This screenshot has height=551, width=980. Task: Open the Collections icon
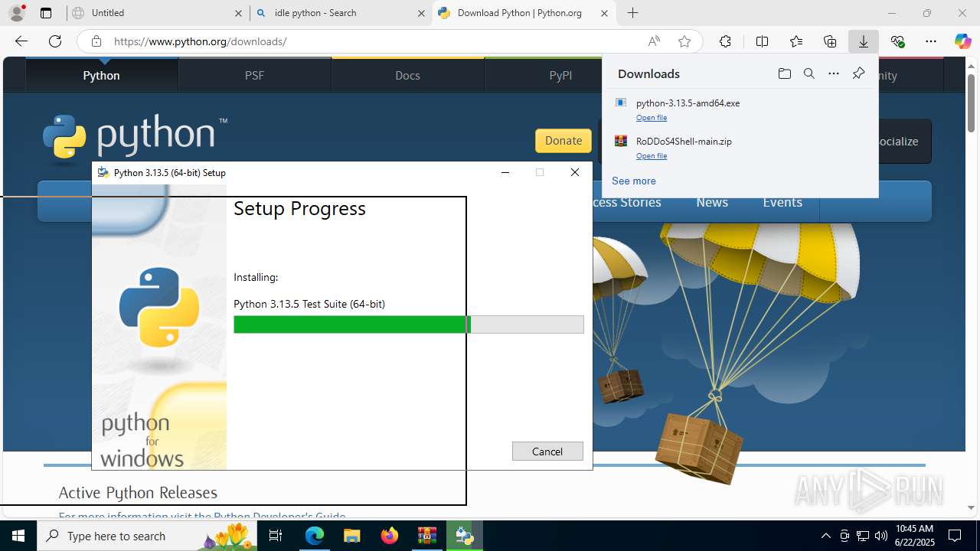click(830, 41)
